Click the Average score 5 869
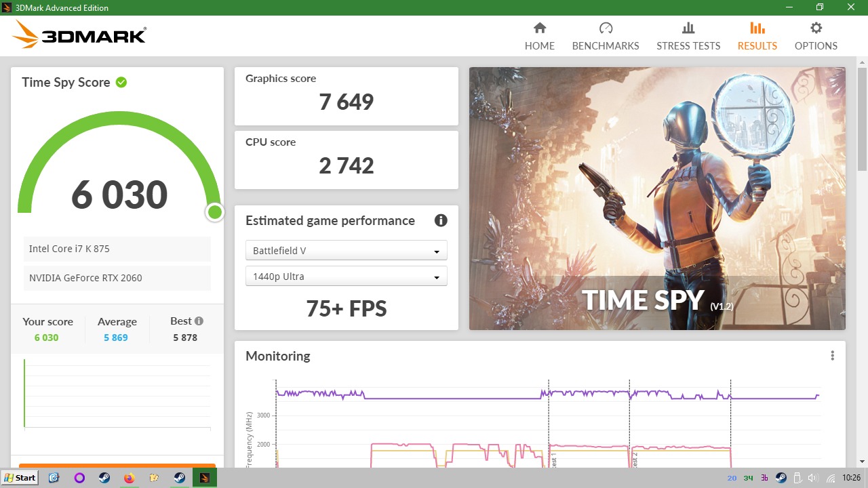 point(116,338)
